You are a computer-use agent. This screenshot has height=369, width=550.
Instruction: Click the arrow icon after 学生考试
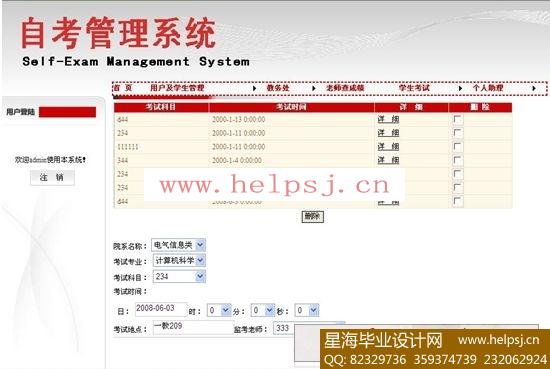[x=461, y=88]
